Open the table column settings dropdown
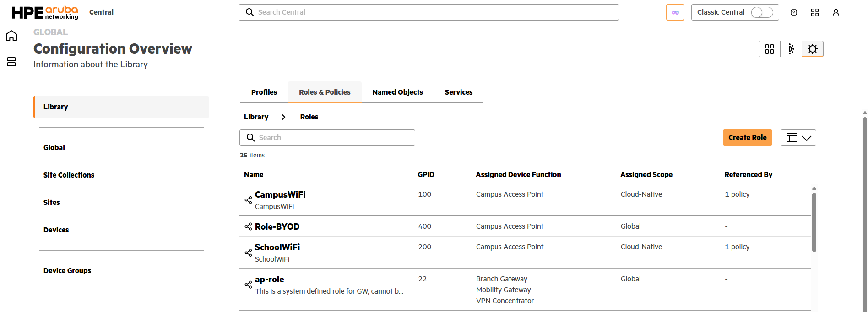Viewport: 868px width, 312px height. [x=798, y=138]
